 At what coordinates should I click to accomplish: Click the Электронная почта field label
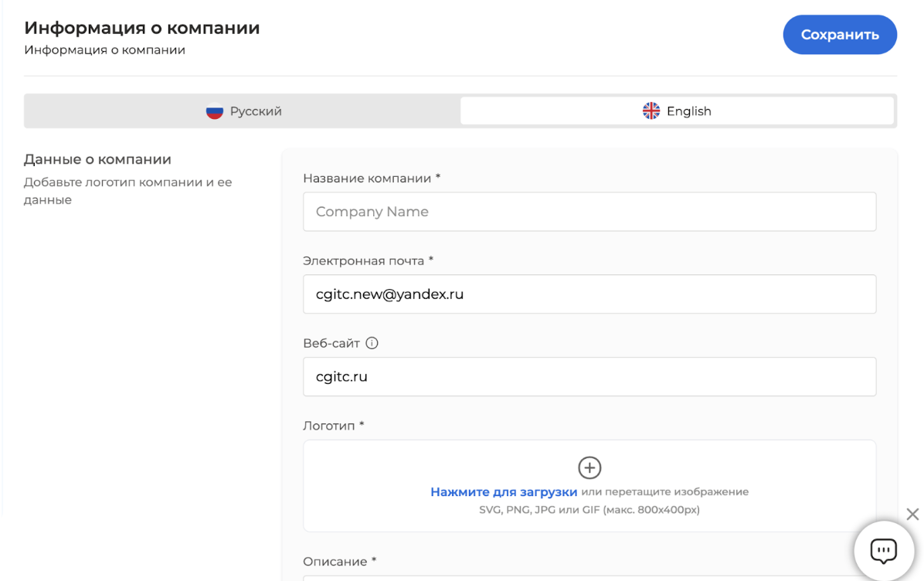pos(369,260)
